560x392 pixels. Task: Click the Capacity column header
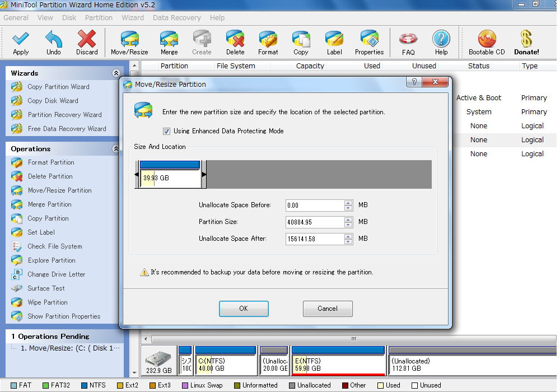(310, 66)
